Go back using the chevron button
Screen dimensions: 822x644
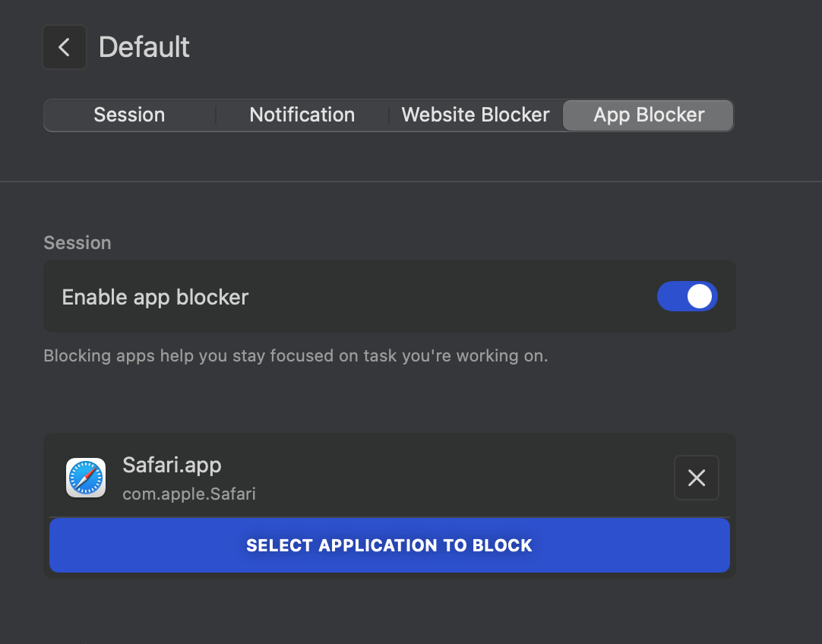pyautogui.click(x=65, y=47)
